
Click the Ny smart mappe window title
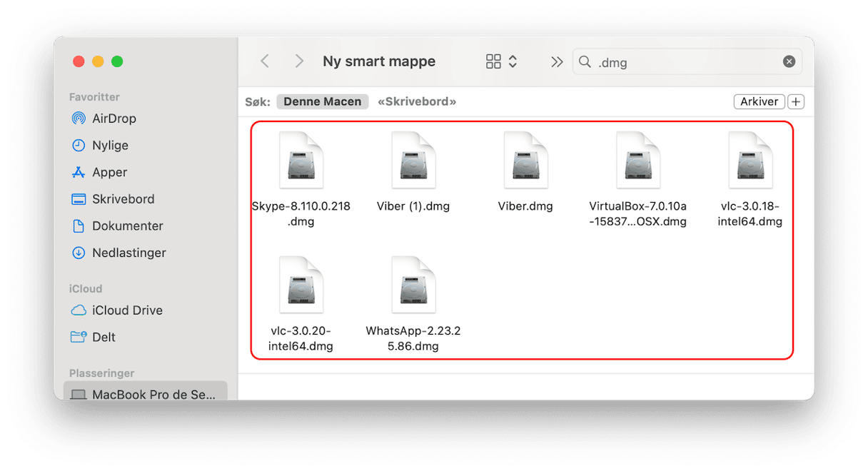click(379, 61)
